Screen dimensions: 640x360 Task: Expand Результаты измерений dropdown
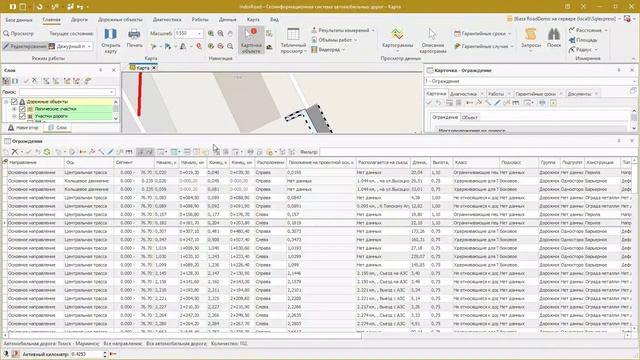(x=373, y=30)
